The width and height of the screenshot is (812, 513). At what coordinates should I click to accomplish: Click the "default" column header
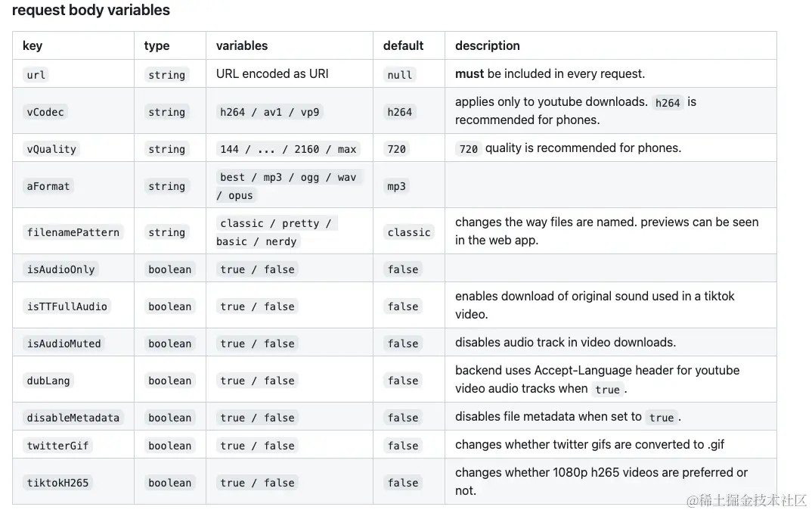(x=403, y=45)
